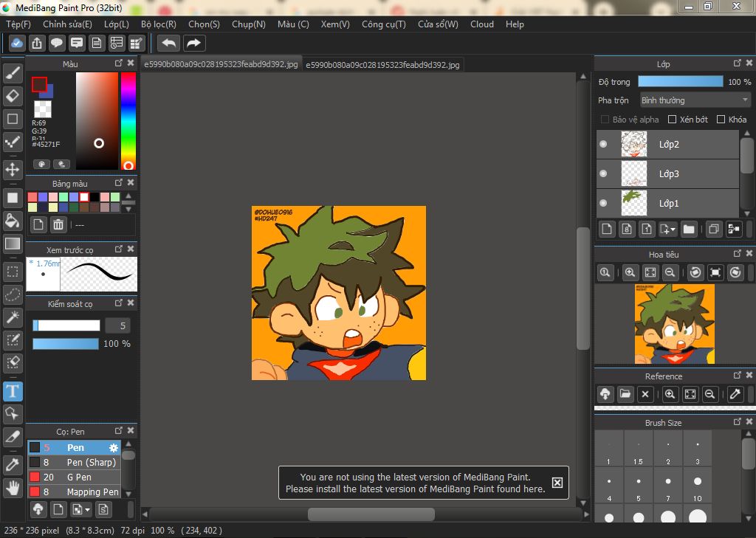
Task: Create a new layer with the page icon
Action: coord(607,229)
